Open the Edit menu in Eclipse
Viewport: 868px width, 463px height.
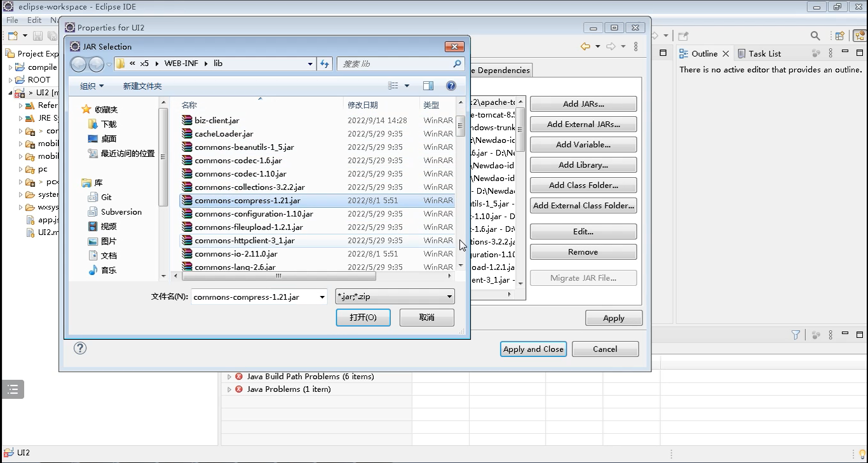click(34, 20)
